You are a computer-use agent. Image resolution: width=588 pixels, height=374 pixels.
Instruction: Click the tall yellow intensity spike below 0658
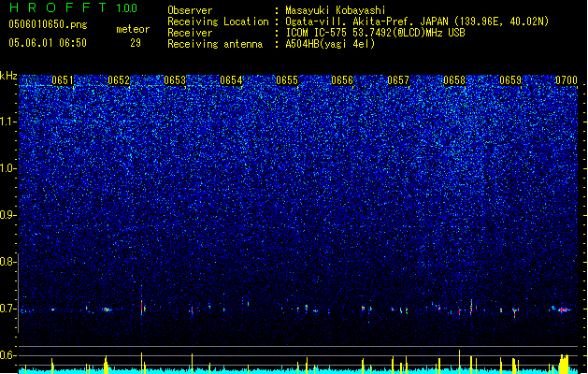(x=459, y=362)
